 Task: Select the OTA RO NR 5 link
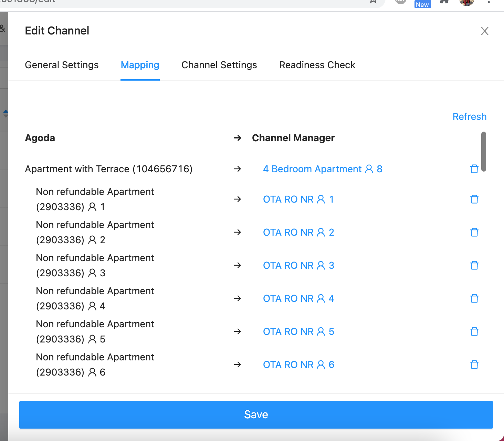point(298,331)
